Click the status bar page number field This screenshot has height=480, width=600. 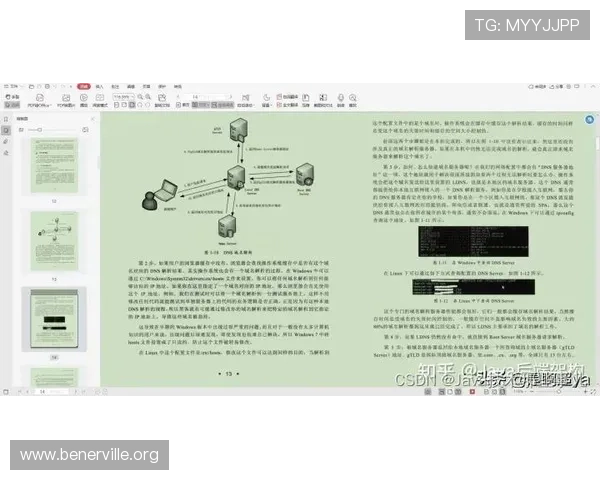[51, 392]
